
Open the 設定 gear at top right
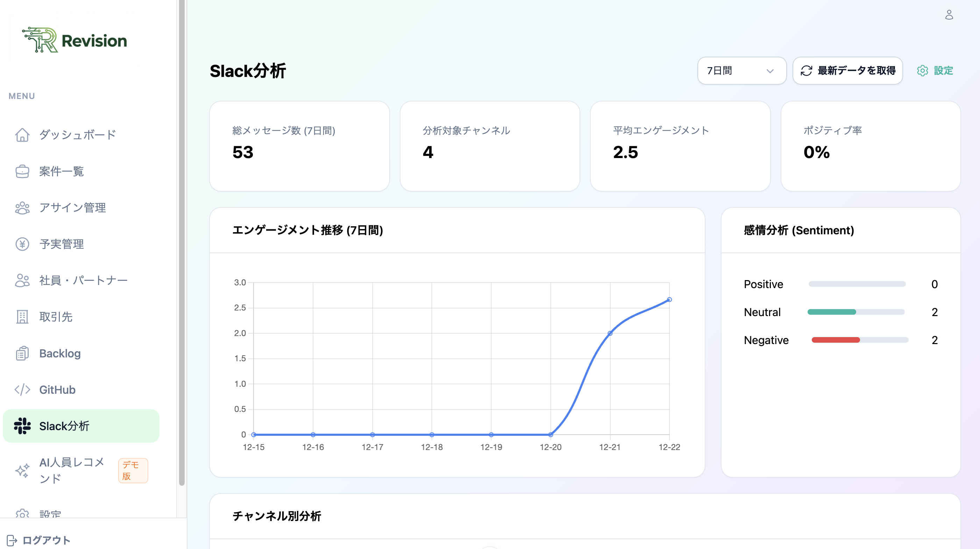tap(922, 70)
